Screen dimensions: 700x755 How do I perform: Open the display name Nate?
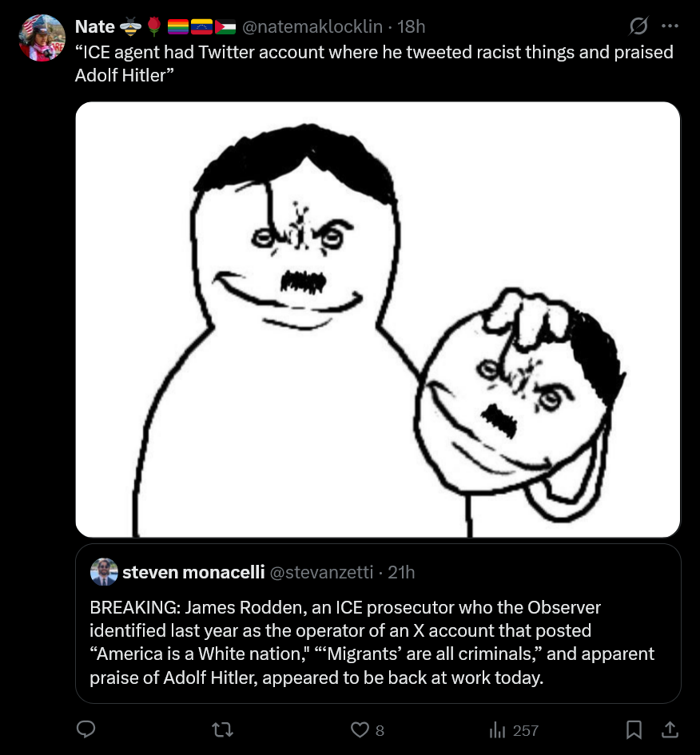coord(95,26)
